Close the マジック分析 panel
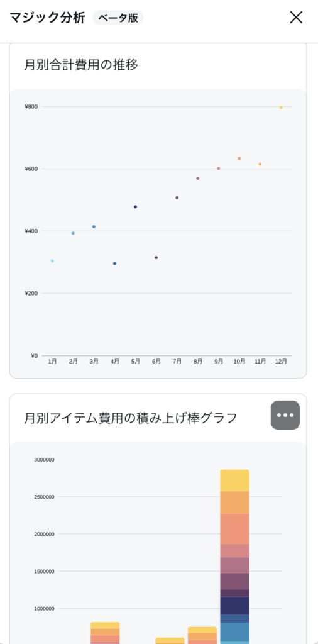 (296, 17)
